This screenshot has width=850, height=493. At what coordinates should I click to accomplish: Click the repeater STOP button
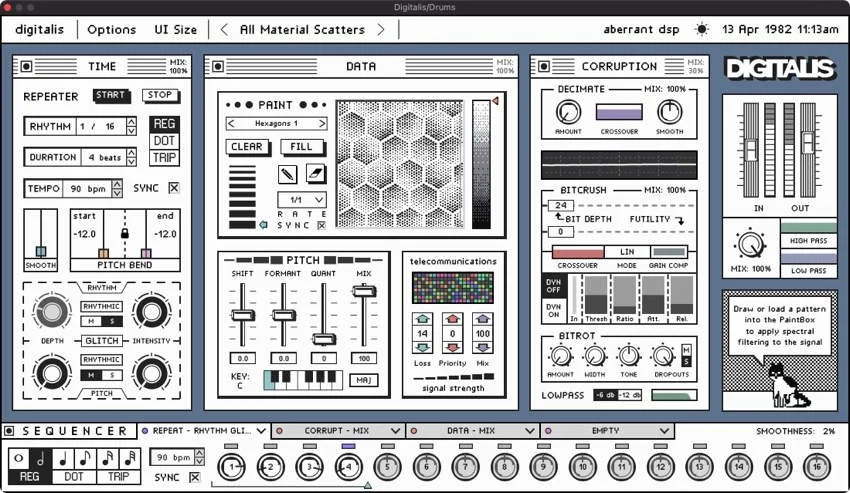pyautogui.click(x=160, y=95)
